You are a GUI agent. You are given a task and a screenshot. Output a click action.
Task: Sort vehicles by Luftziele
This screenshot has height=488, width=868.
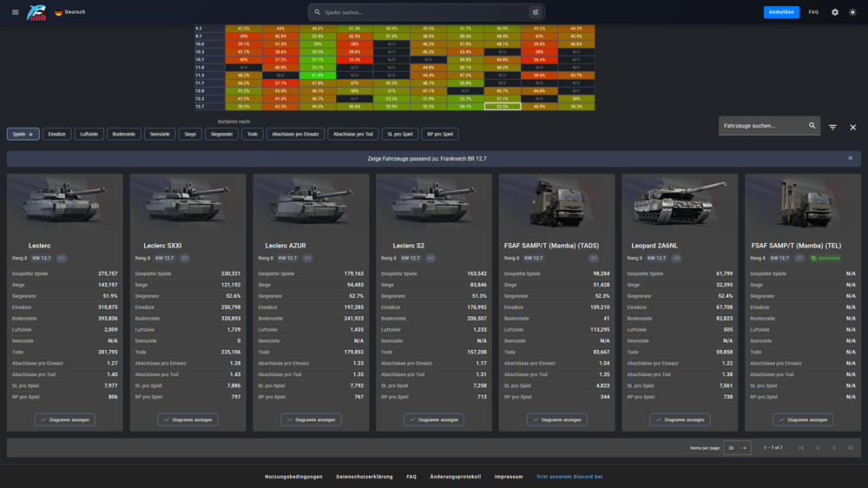click(x=89, y=134)
